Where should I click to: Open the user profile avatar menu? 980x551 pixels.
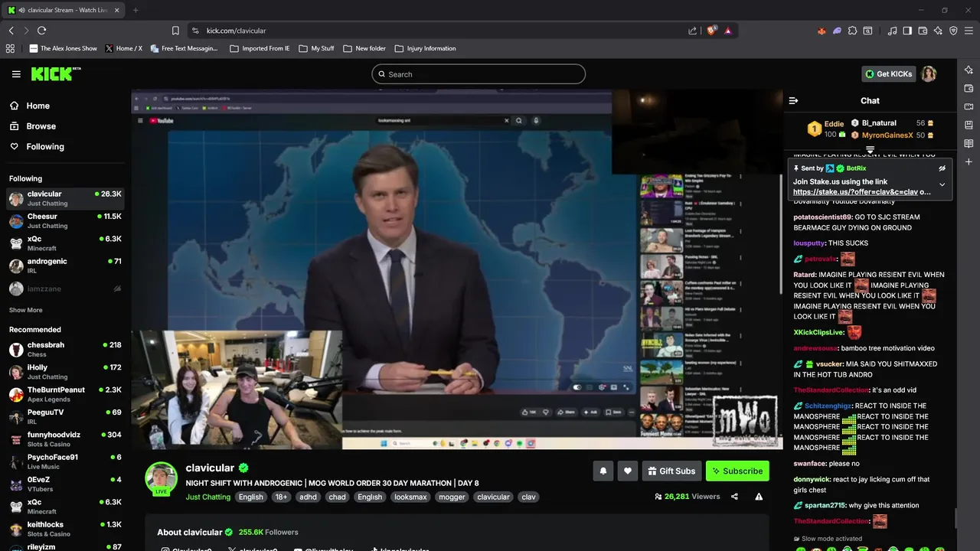point(929,74)
